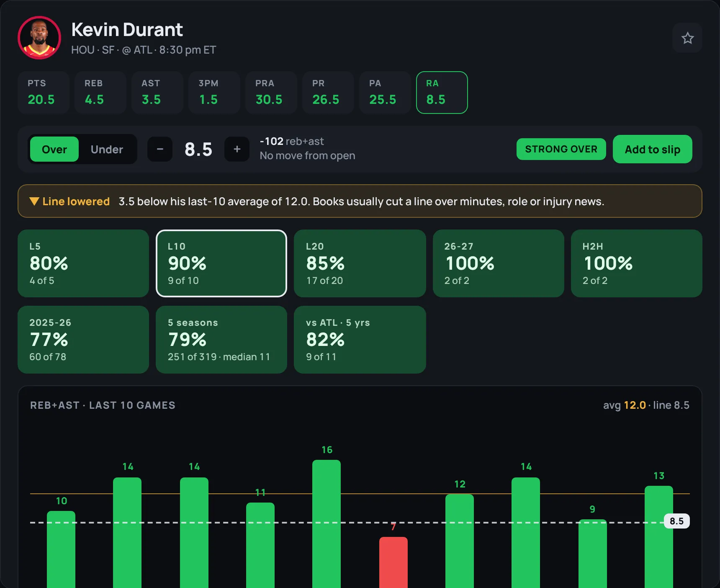The width and height of the screenshot is (720, 588).
Task: Select the 3PM 1.5 stat tab
Action: (214, 93)
